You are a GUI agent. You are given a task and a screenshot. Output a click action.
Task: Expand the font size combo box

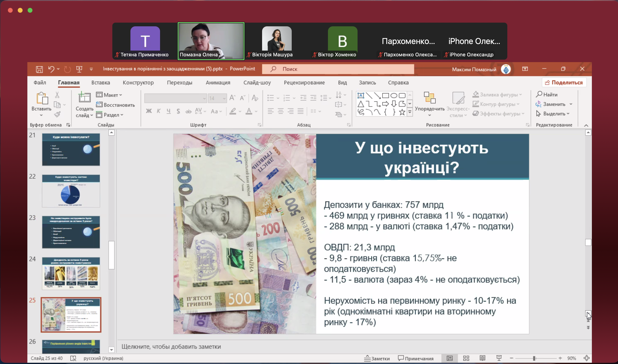point(224,98)
